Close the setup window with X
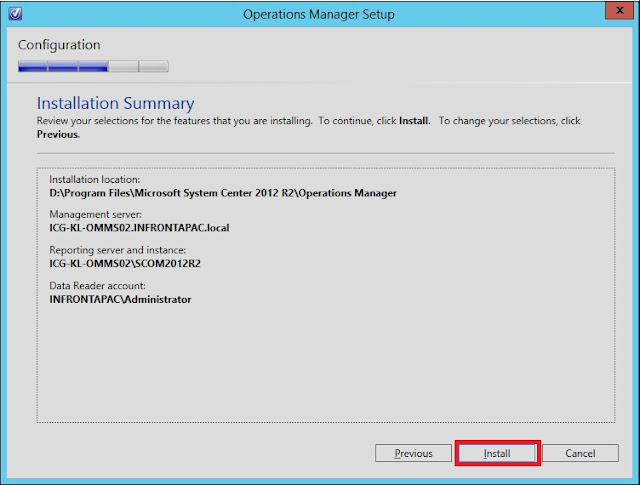Viewport: 640px width, 485px height. (619, 11)
